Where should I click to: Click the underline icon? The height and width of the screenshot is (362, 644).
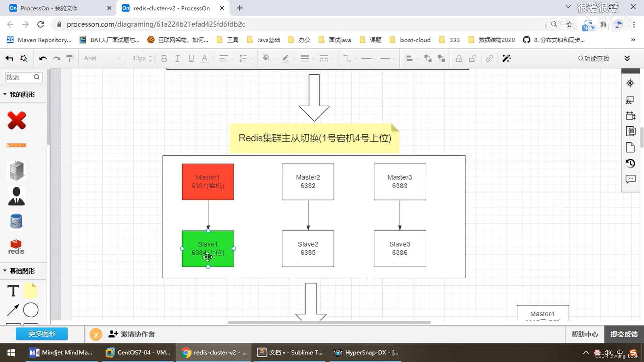(191, 58)
